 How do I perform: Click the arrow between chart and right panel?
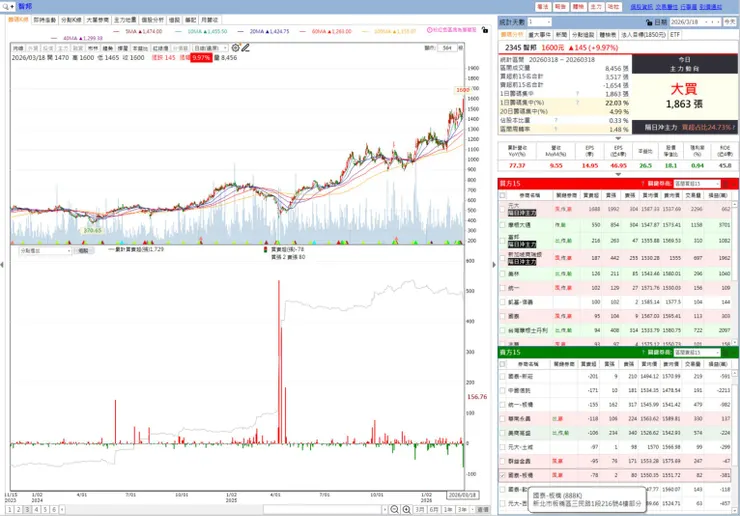click(x=494, y=265)
